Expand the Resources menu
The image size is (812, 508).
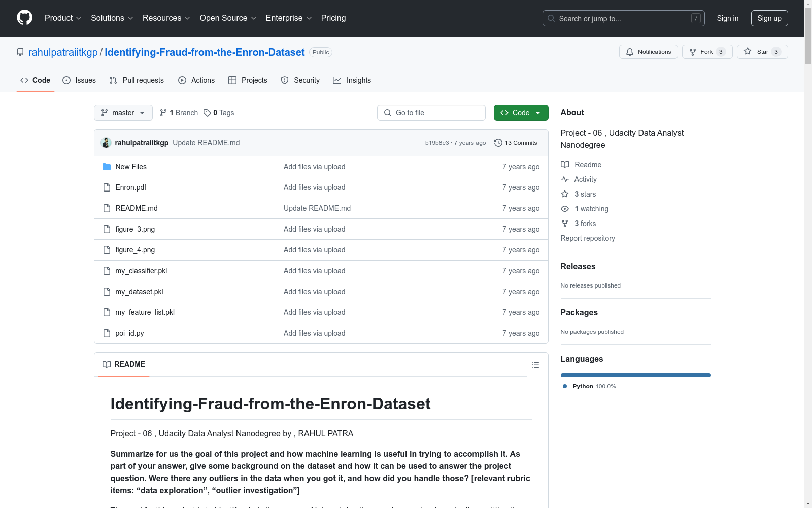point(166,18)
